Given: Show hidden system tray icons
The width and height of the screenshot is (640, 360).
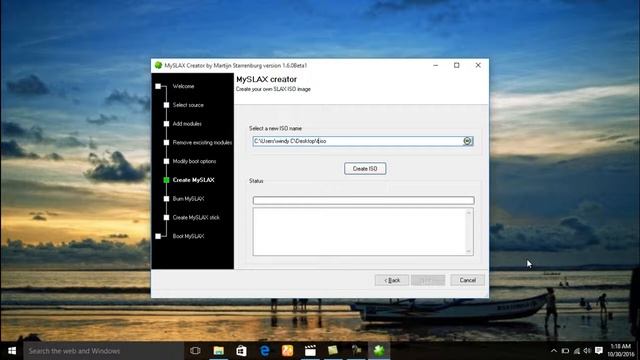Looking at the screenshot, I should click(x=554, y=351).
